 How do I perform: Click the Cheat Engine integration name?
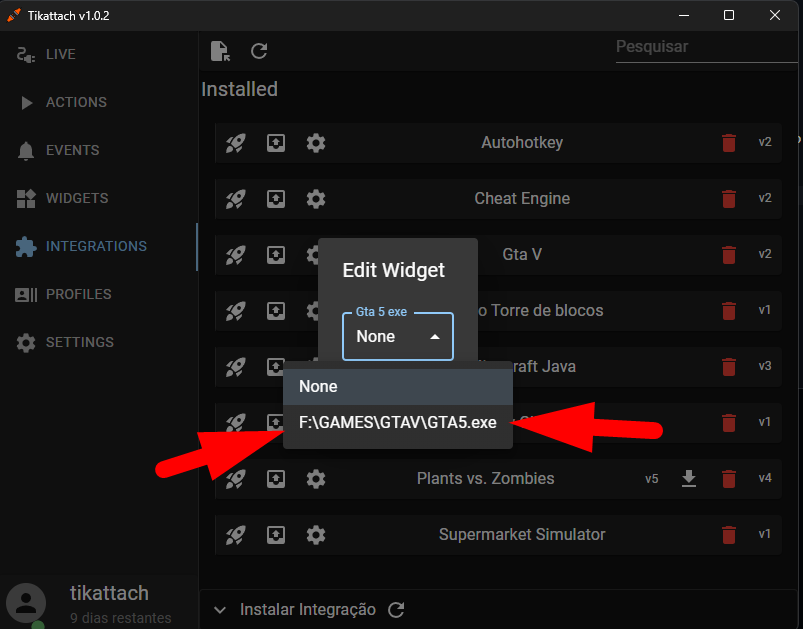tap(522, 198)
